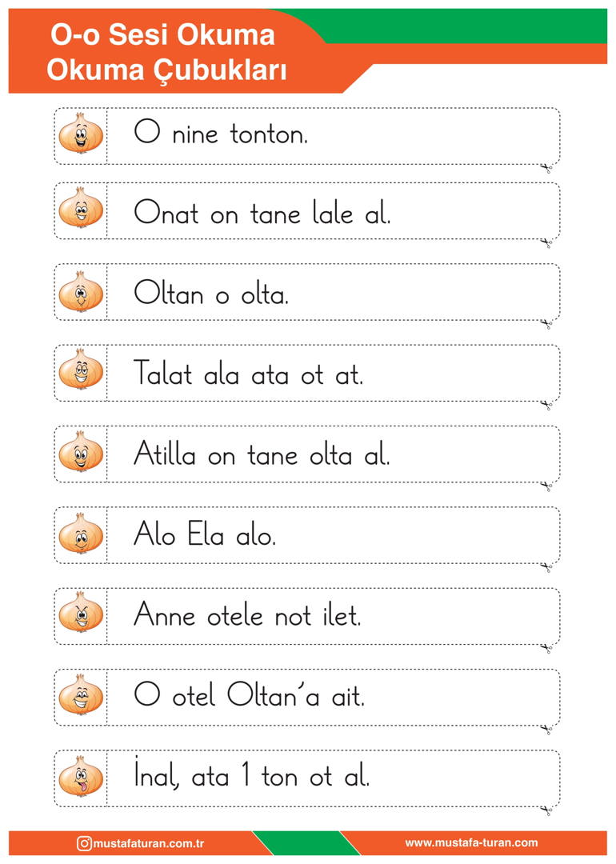This screenshot has width=616, height=864.
Task: Click the scissors icon under the last reading strip
Action: pyautogui.click(x=546, y=810)
